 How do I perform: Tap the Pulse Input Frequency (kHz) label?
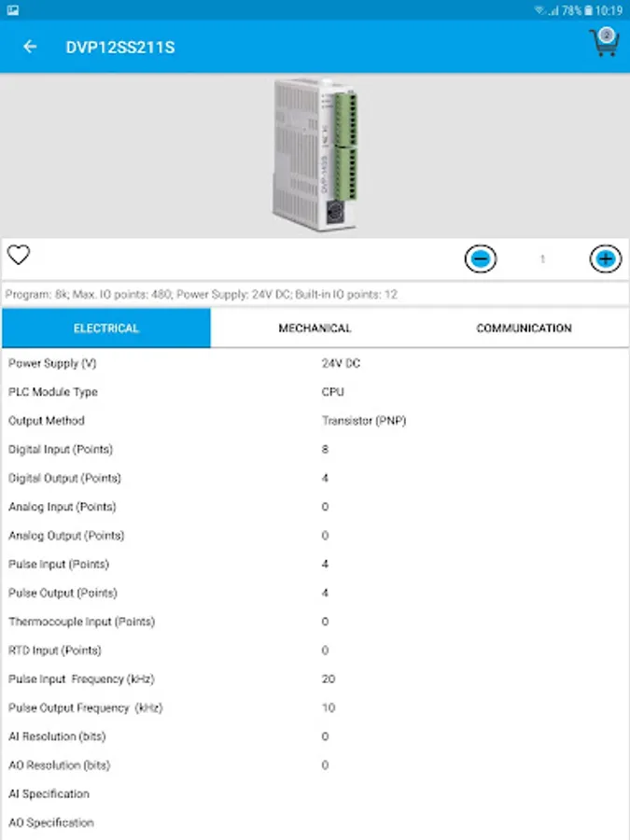(81, 679)
